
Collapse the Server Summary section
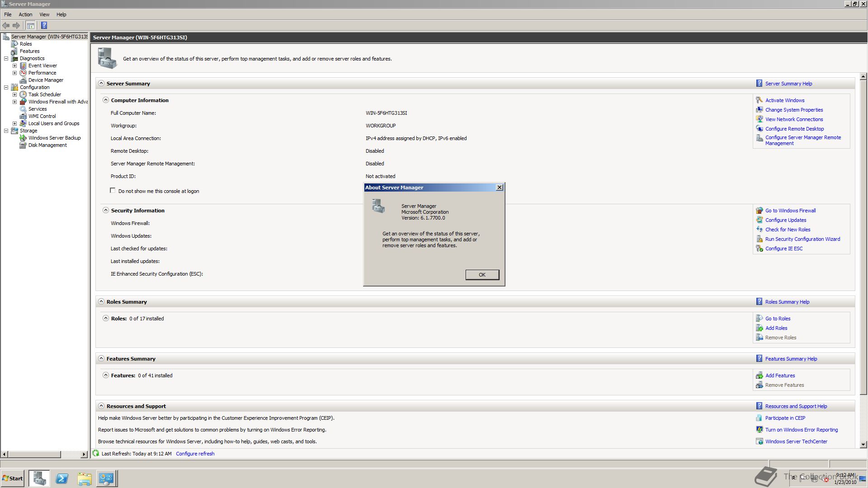101,83
